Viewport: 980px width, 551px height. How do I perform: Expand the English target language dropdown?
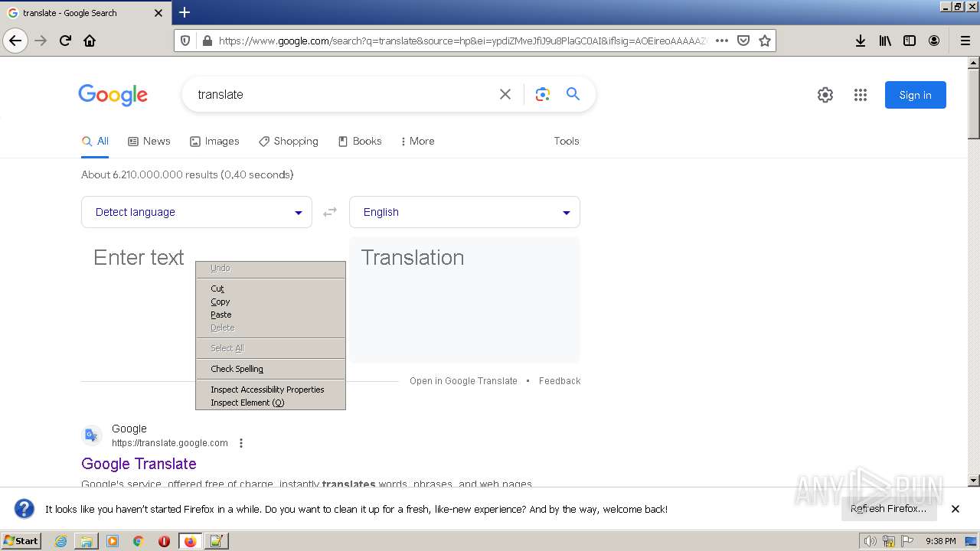(x=465, y=212)
